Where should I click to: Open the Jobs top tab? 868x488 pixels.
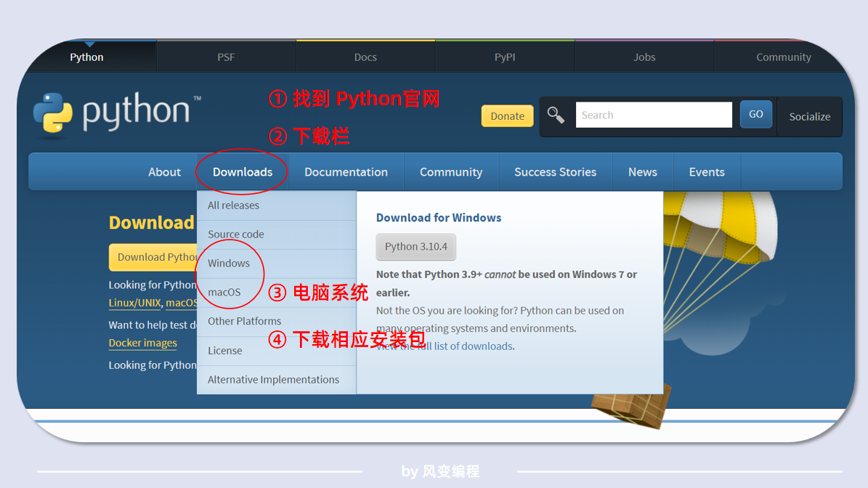pos(644,57)
